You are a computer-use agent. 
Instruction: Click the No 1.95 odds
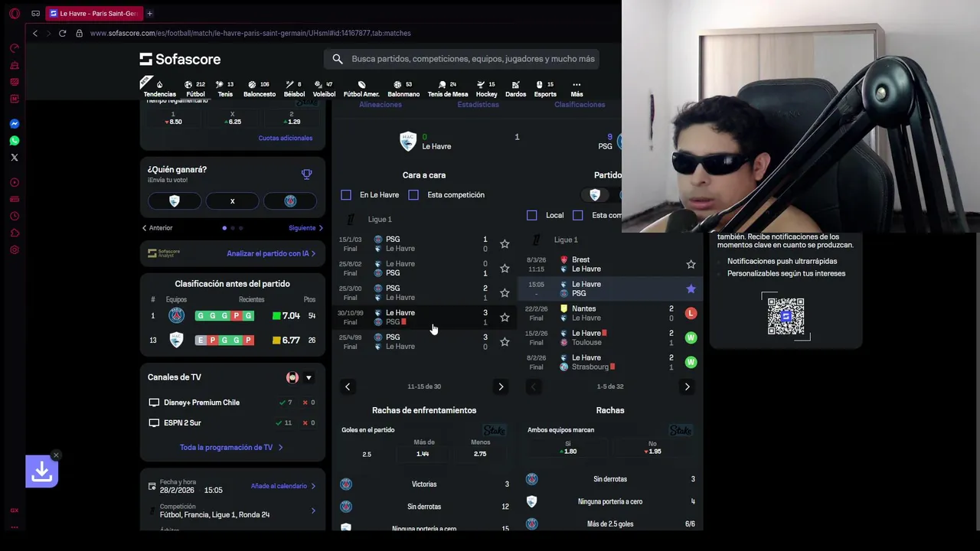point(652,448)
